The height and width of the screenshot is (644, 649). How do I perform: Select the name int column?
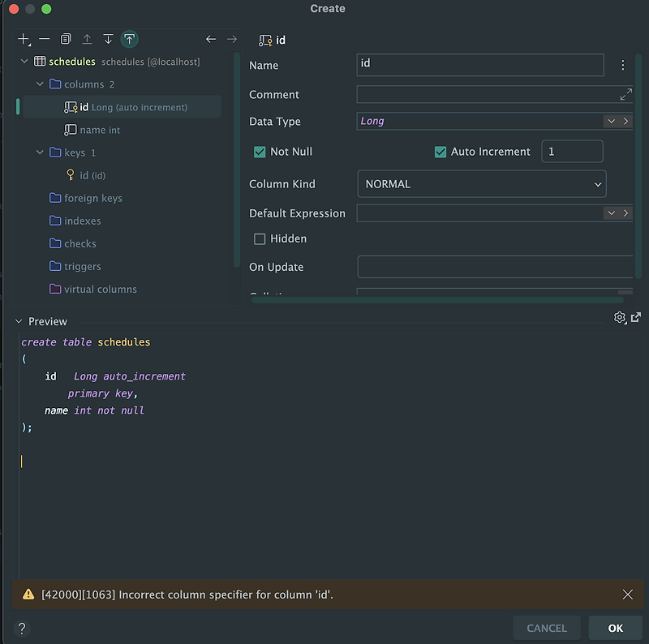[x=99, y=130]
